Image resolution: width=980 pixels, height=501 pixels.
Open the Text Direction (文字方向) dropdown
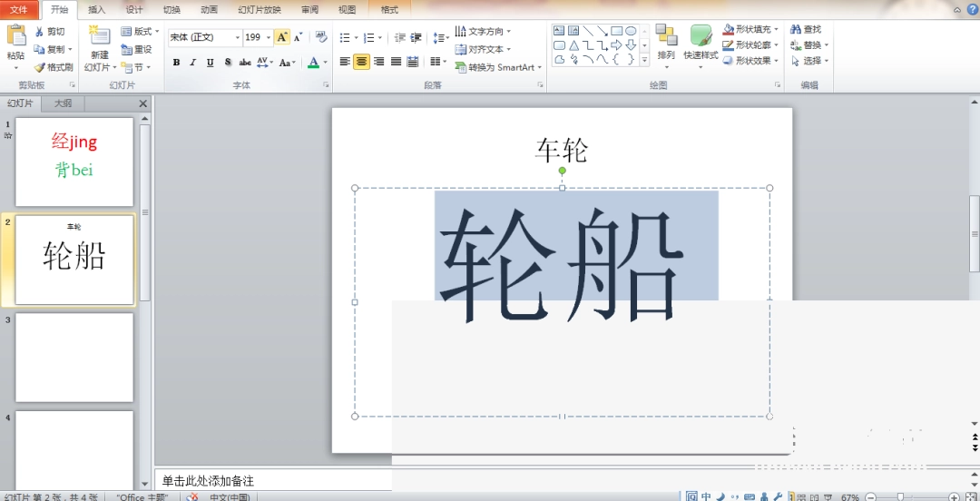click(x=483, y=31)
